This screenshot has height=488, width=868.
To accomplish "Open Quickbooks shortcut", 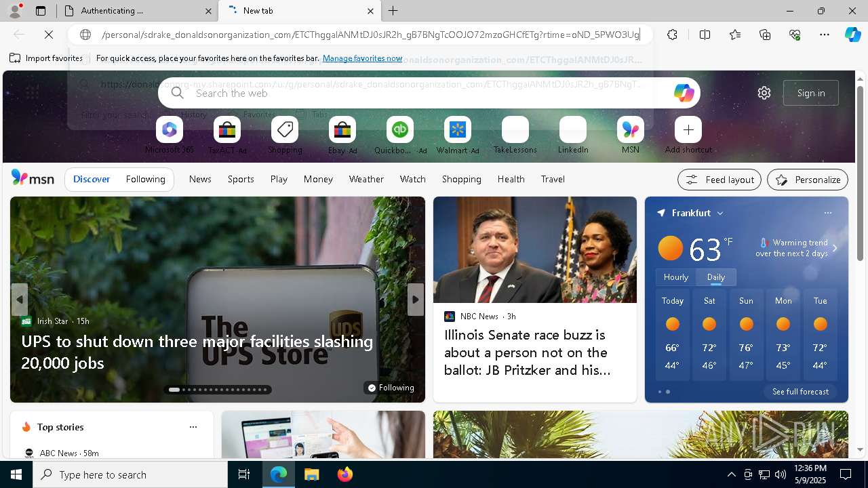I will pyautogui.click(x=400, y=135).
